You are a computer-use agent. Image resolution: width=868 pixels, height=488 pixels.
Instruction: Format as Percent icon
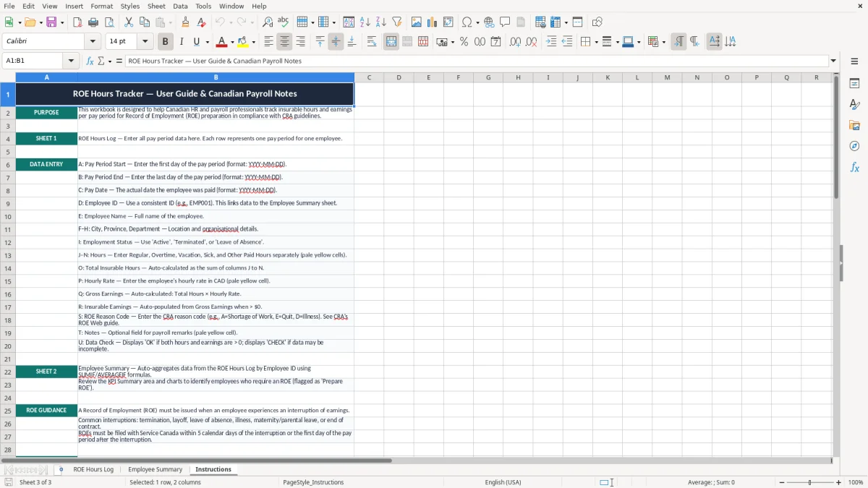coord(464,42)
